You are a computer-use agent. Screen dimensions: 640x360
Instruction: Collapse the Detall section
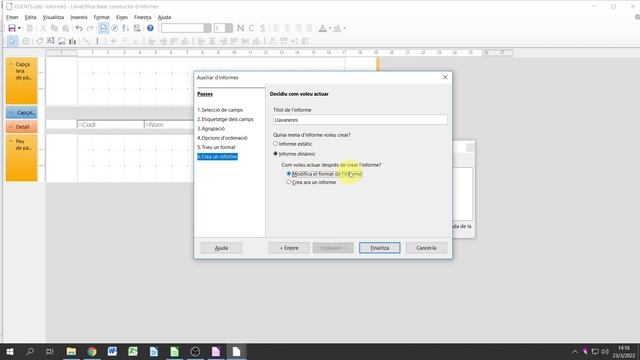pos(11,127)
